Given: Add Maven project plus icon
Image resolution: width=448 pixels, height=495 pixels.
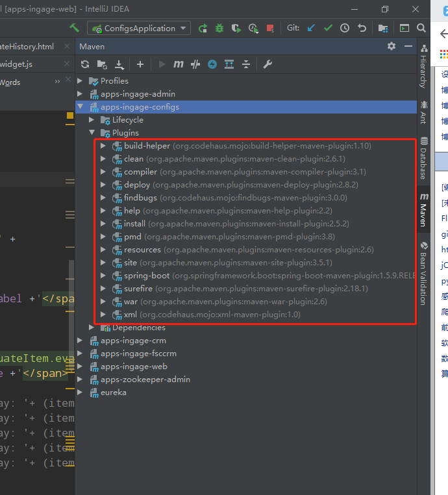Looking at the screenshot, I should click(x=140, y=64).
